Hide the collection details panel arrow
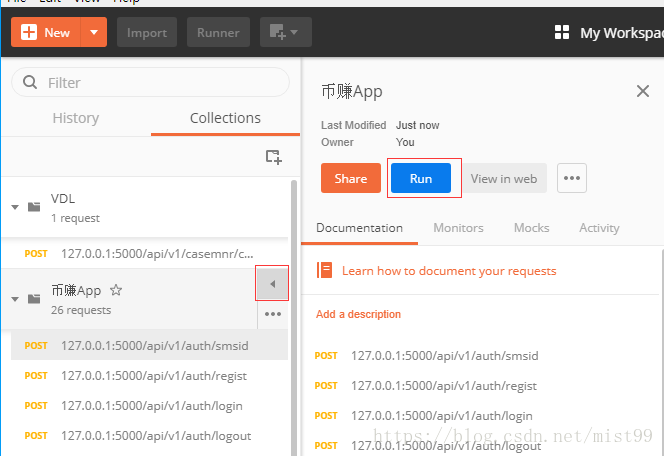This screenshot has width=664, height=456. (x=272, y=283)
